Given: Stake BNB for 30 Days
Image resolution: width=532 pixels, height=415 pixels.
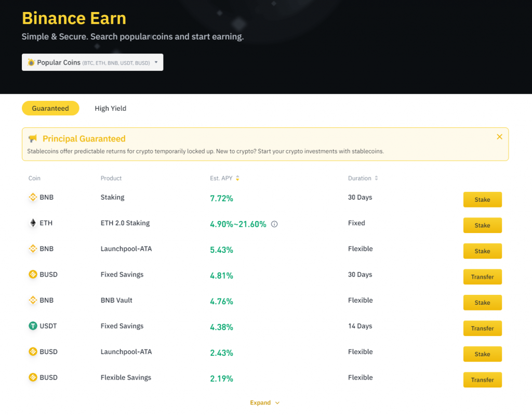Looking at the screenshot, I should (482, 200).
